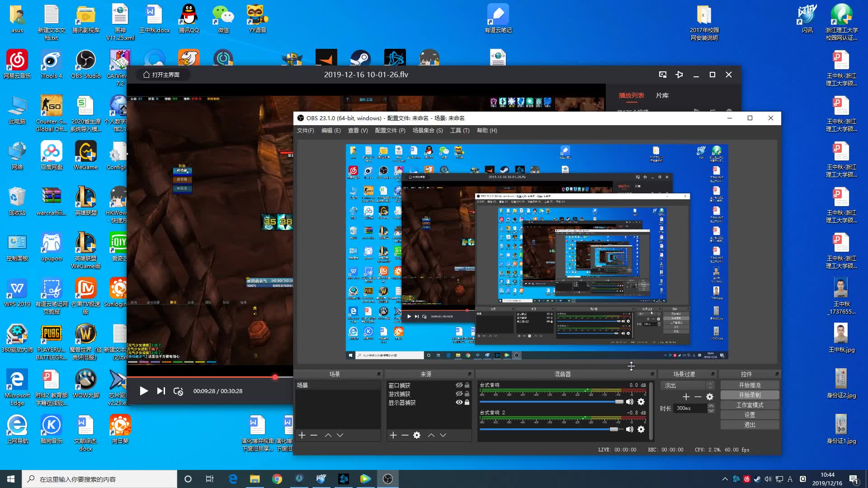Move scene down with the down arrow
Viewport: 868px width, 488px height.
tap(340, 435)
